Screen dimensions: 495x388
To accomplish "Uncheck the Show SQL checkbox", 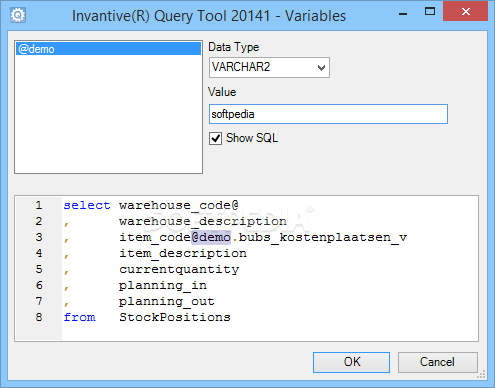I will tap(215, 138).
